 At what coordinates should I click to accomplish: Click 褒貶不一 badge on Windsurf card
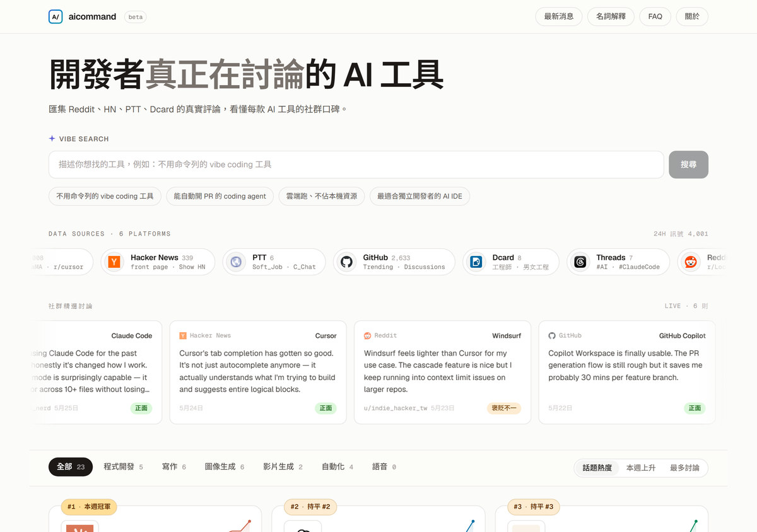point(504,408)
